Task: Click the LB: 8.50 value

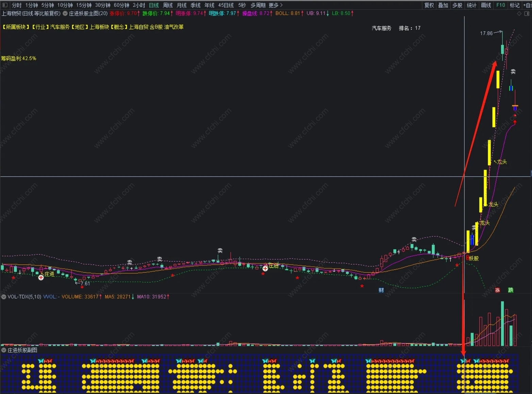Action: point(343,14)
